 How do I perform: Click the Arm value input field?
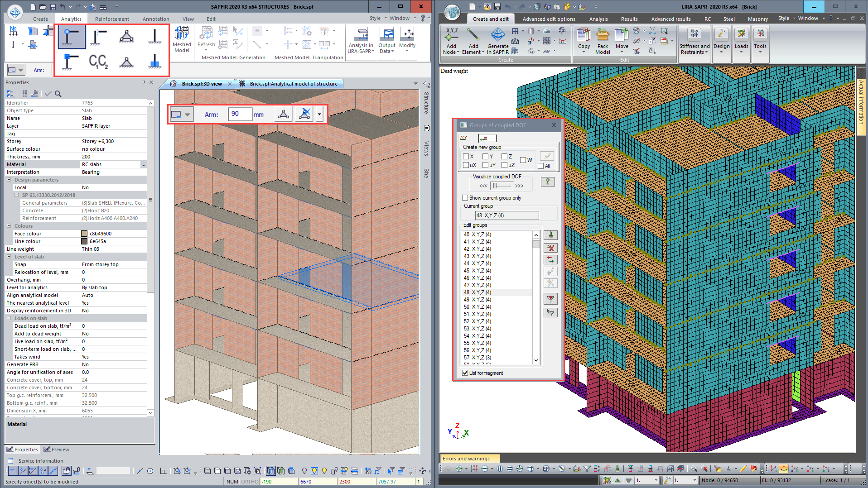point(240,114)
